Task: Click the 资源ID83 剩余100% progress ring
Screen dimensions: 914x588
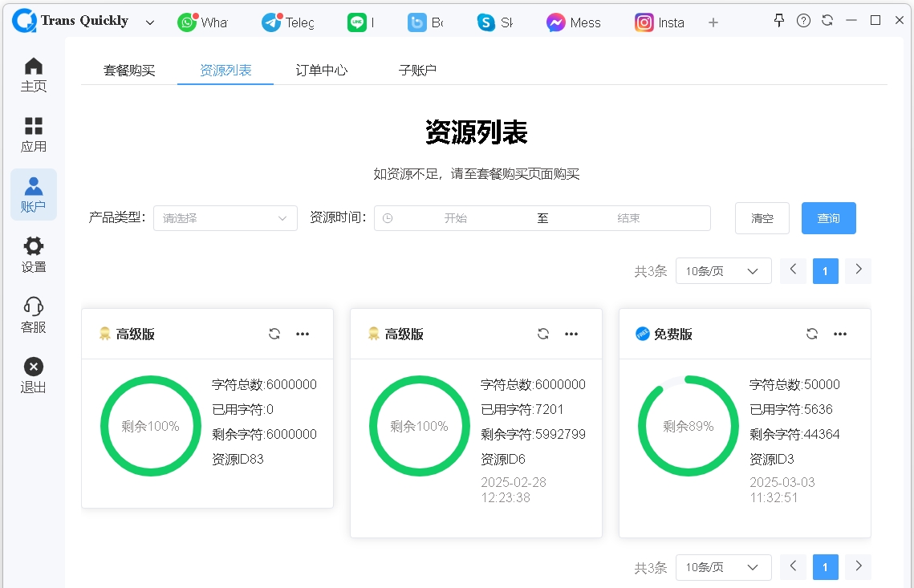Action: click(150, 426)
